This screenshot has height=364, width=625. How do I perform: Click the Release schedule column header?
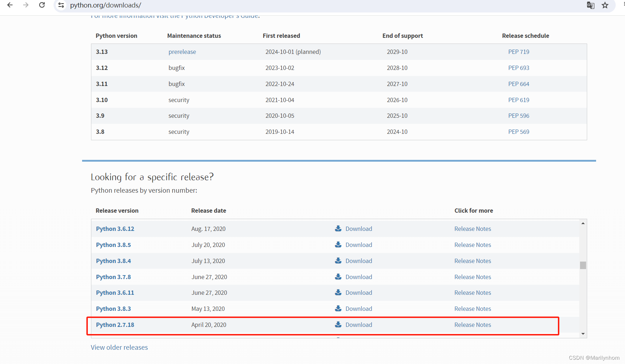tap(525, 36)
